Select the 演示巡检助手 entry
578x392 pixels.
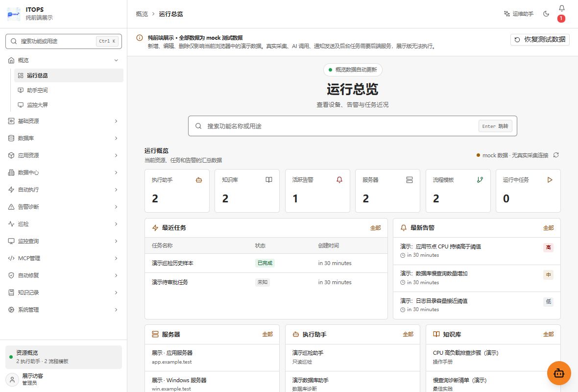point(352,357)
